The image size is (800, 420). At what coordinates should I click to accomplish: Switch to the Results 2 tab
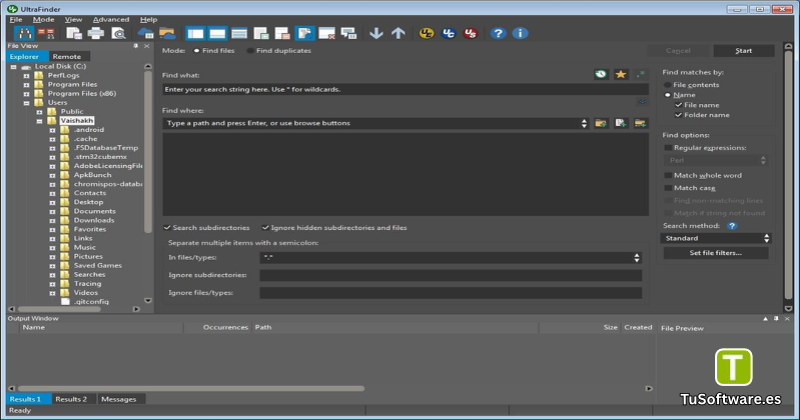71,399
